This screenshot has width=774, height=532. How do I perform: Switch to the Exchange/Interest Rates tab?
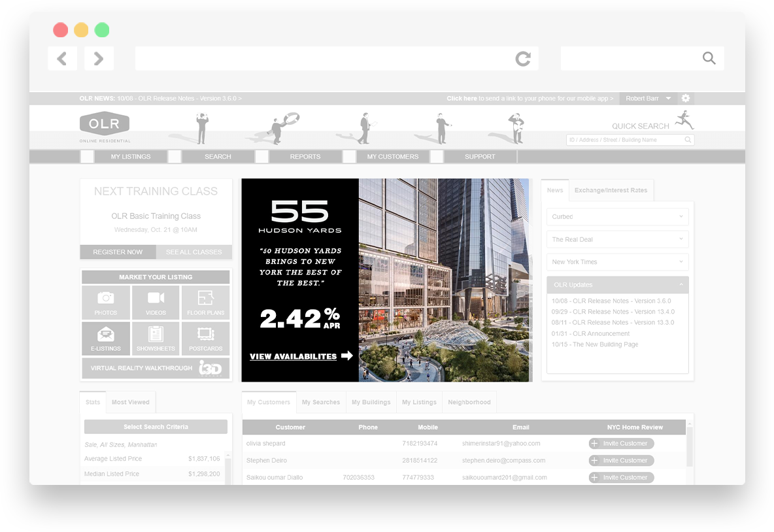click(611, 190)
